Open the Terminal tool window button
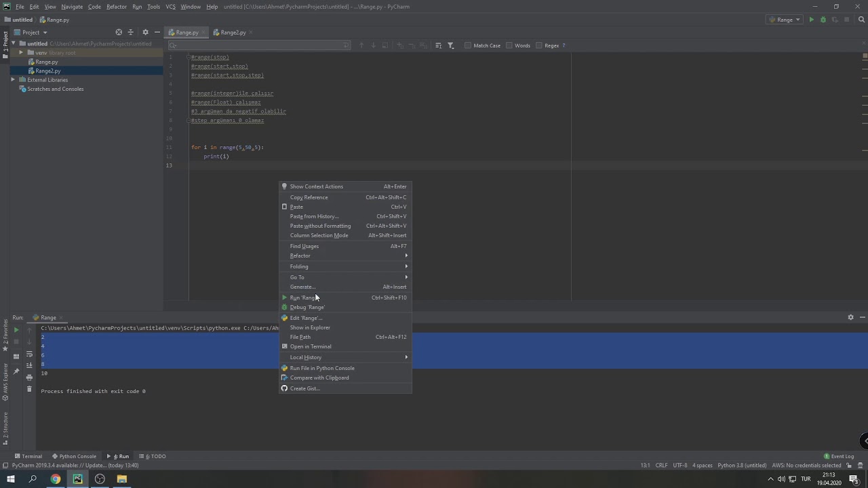Viewport: 868px width, 488px height. [28, 456]
